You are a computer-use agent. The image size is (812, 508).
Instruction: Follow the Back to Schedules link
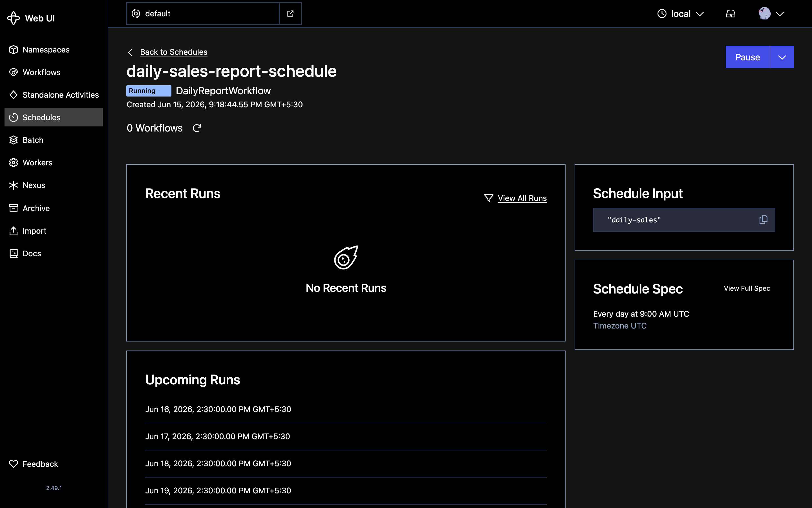173,52
